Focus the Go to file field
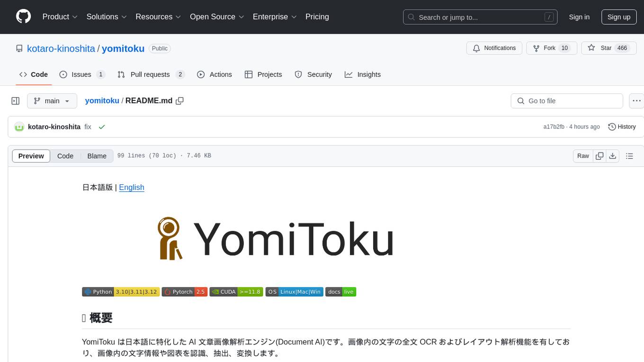Screen dimensions: 644x362 pos(567,101)
